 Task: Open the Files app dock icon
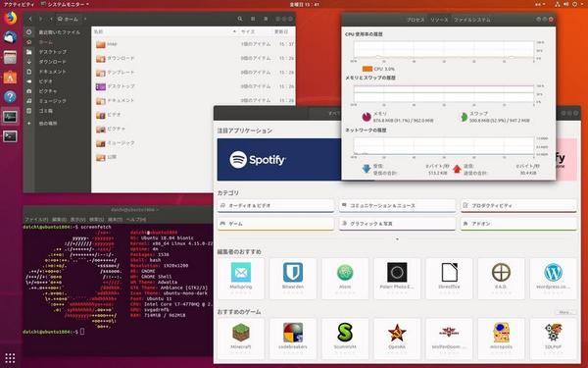[x=10, y=58]
